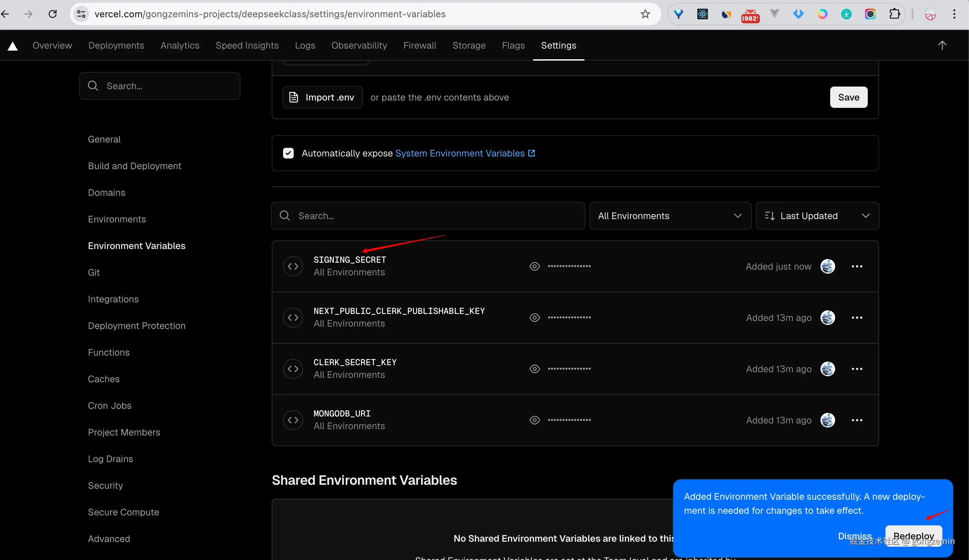Click the code icon beside CLERK_SECRET_KEY
969x560 pixels.
click(x=293, y=369)
